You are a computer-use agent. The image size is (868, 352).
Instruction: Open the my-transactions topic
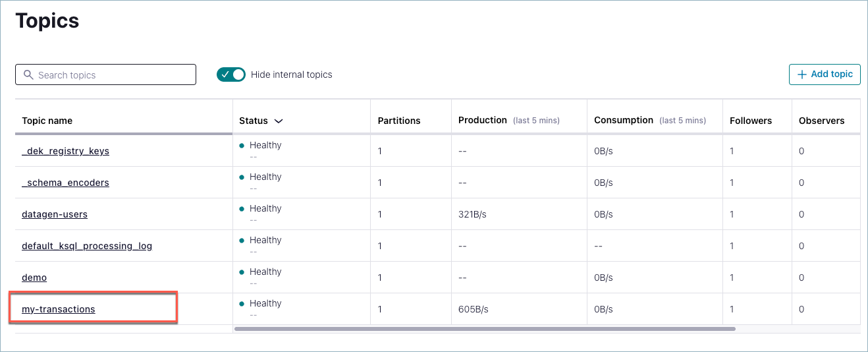click(x=59, y=309)
